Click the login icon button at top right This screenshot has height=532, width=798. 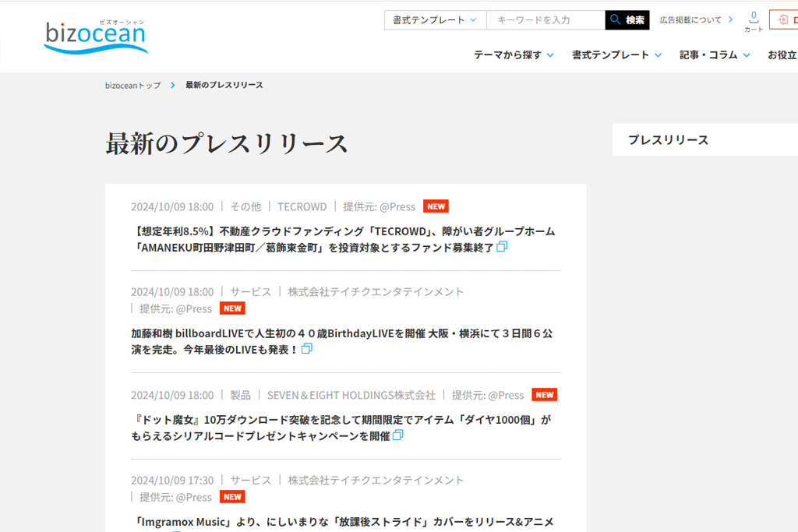[784, 19]
